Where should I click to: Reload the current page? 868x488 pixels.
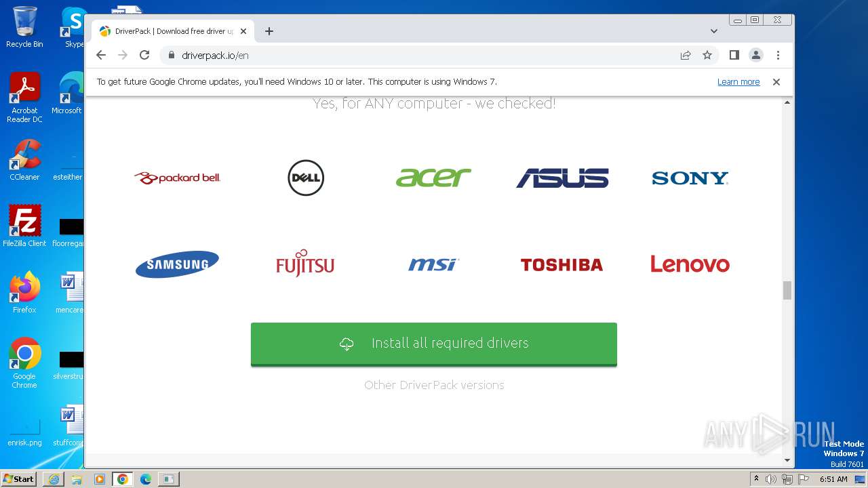144,55
